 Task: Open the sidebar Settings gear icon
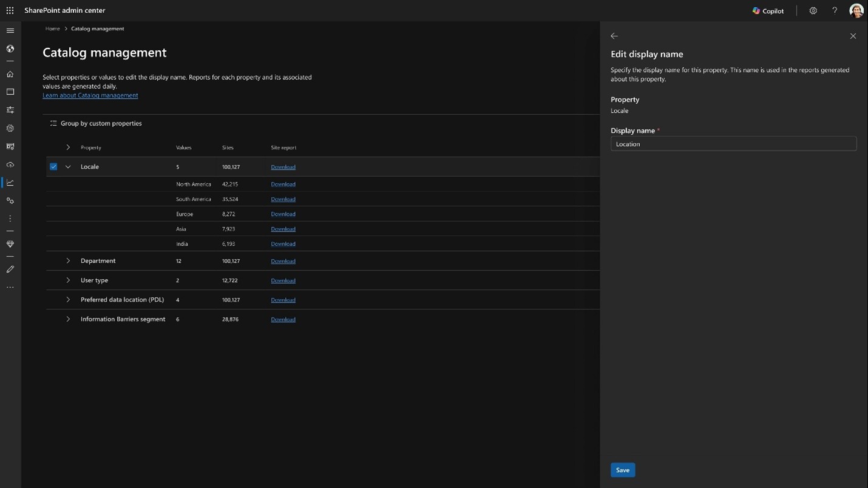pos(10,128)
